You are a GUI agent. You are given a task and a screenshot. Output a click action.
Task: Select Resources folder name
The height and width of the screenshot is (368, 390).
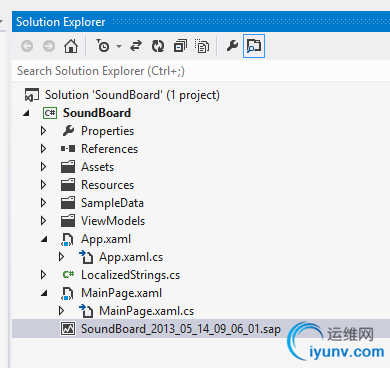(107, 185)
